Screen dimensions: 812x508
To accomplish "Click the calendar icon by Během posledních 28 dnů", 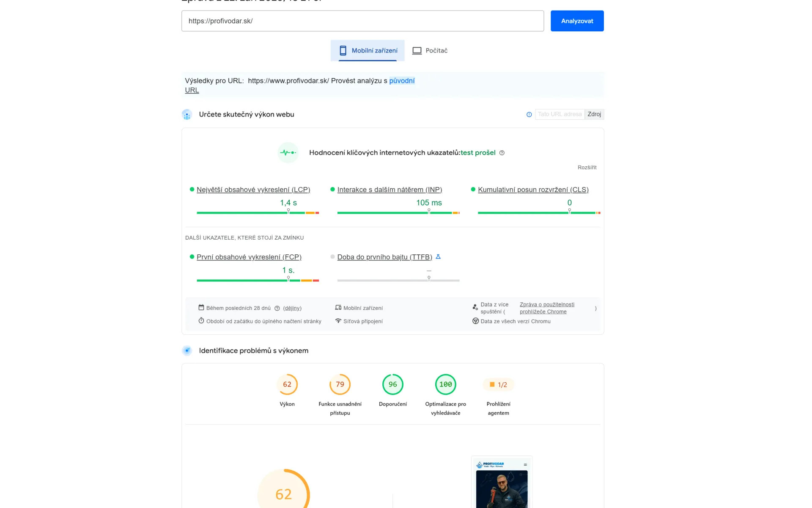I will tap(201, 308).
